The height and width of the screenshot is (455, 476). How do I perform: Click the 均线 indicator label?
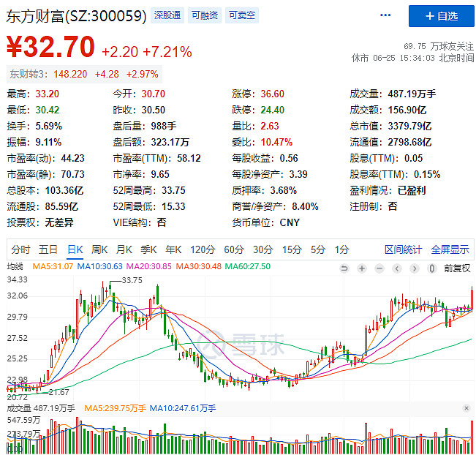pyautogui.click(x=15, y=266)
